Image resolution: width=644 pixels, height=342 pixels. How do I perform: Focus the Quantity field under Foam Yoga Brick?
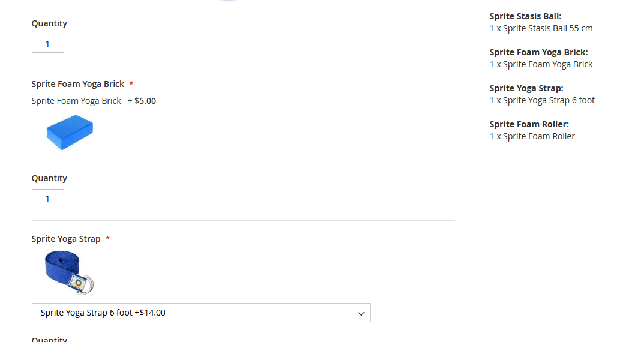[x=48, y=199]
